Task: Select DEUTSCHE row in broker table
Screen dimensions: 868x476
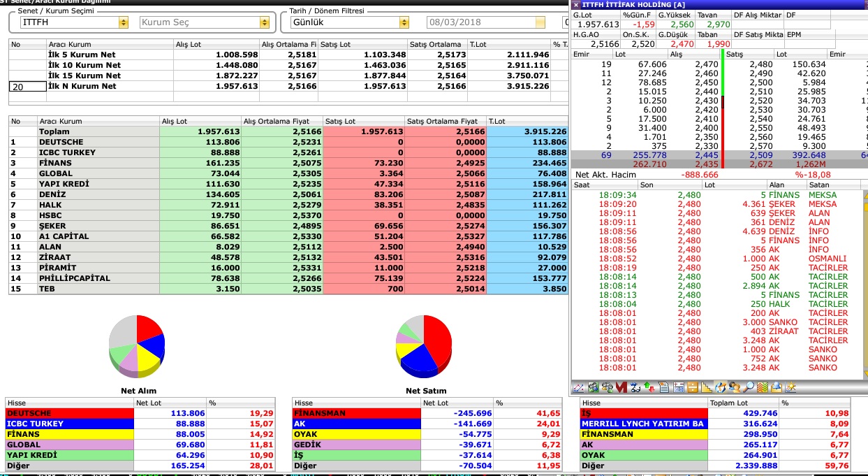Action: point(288,142)
